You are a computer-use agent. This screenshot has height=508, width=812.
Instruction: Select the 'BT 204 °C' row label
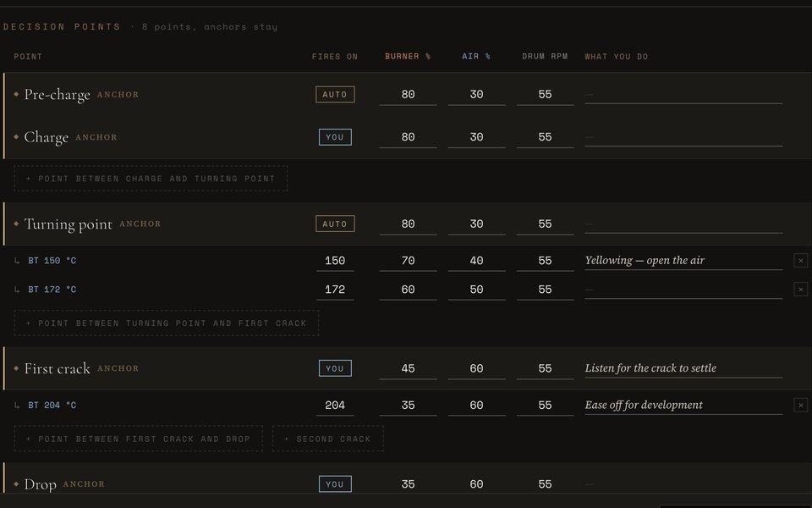[52, 406]
